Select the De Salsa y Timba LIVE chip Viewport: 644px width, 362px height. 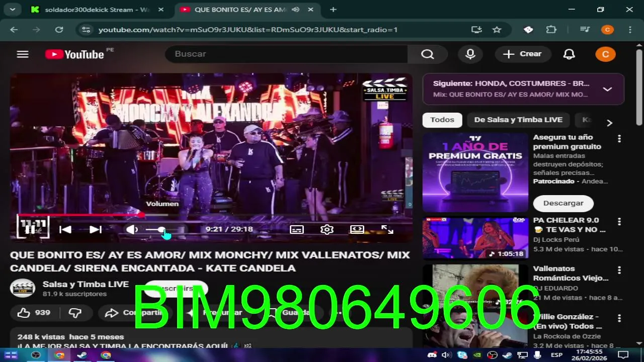[x=518, y=120]
